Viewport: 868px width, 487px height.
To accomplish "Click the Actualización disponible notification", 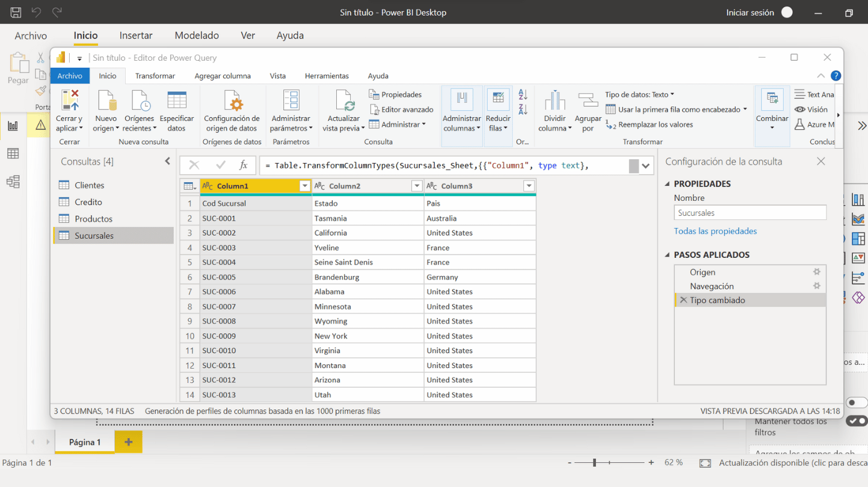I will tap(793, 463).
